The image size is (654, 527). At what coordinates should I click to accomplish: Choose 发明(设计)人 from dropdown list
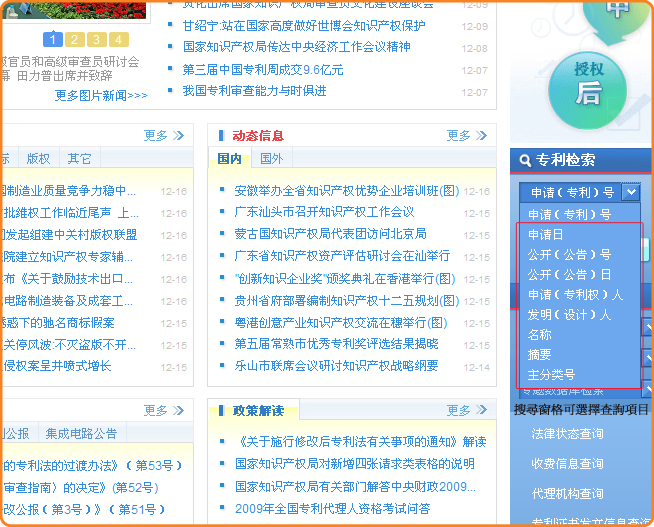pos(569,314)
